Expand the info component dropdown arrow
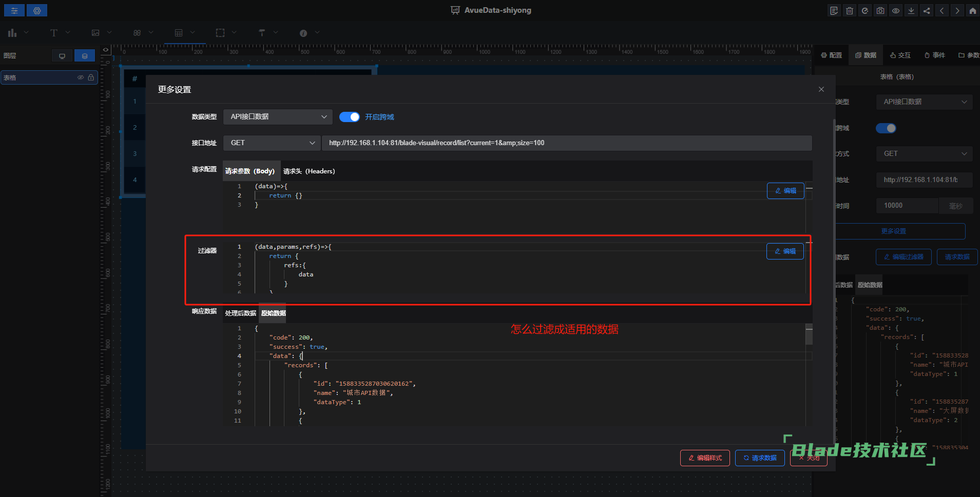Viewport: 980px width, 497px height. tap(317, 32)
